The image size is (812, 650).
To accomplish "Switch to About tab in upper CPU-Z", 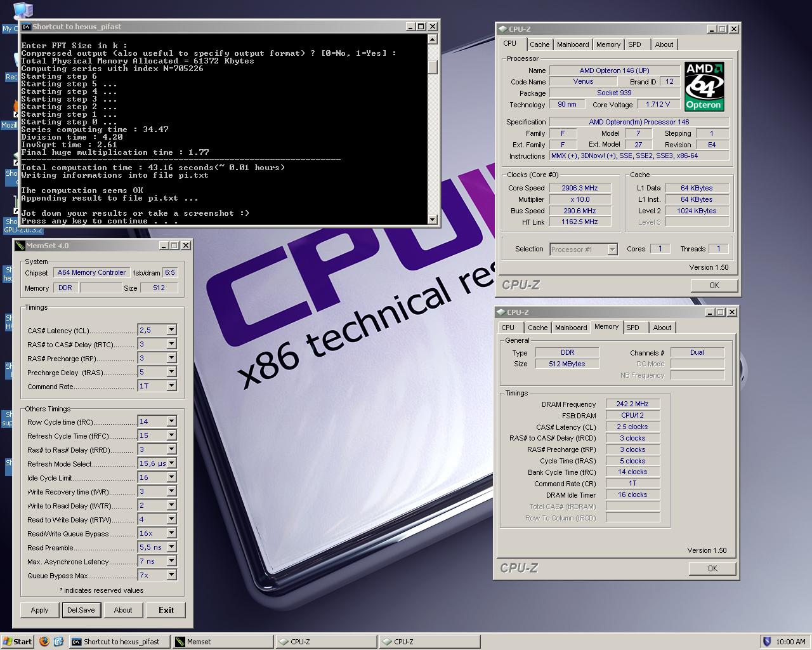I will click(664, 44).
